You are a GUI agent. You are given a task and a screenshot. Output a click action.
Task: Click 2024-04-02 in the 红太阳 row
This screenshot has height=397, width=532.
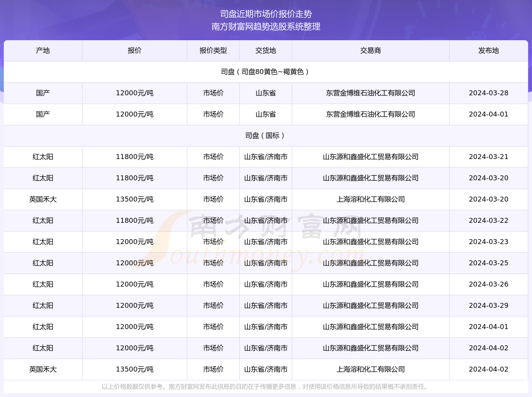[x=488, y=348]
